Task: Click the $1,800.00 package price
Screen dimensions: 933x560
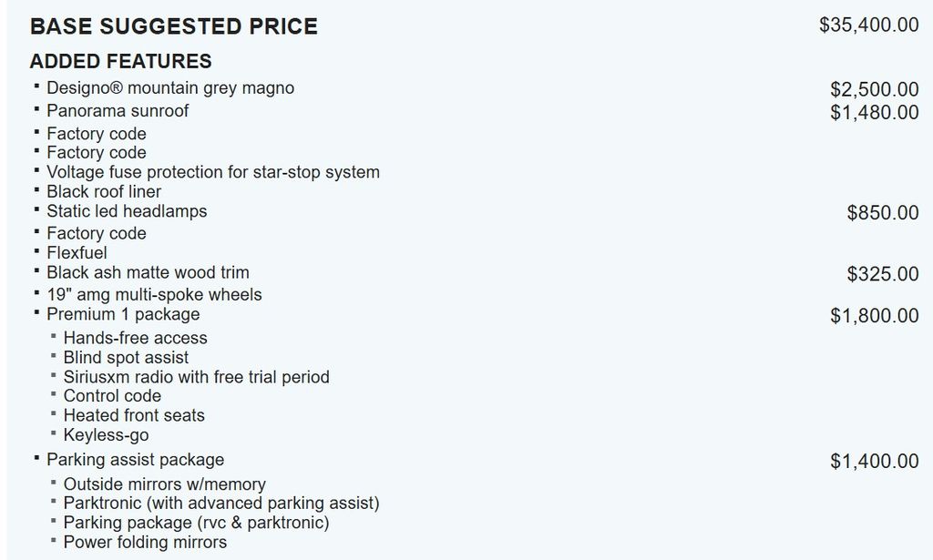Action: tap(874, 316)
